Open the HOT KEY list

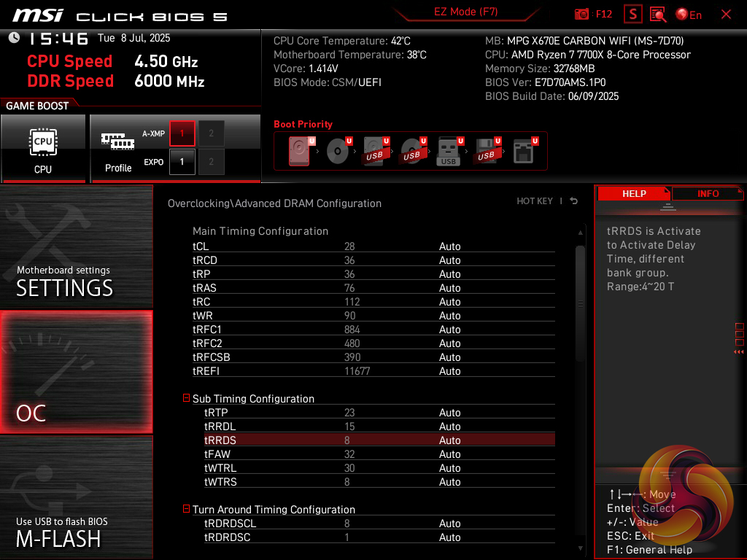point(535,201)
